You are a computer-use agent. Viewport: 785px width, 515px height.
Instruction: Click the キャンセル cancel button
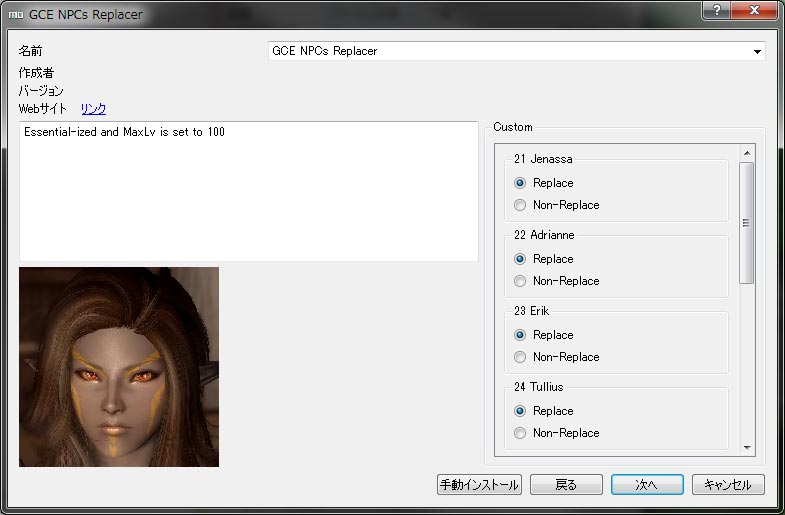point(728,484)
